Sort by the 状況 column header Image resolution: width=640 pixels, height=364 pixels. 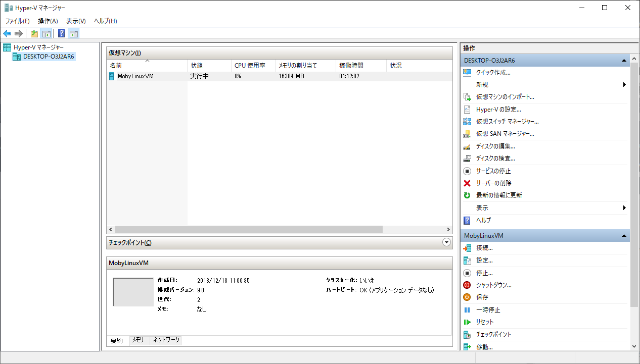click(419, 66)
